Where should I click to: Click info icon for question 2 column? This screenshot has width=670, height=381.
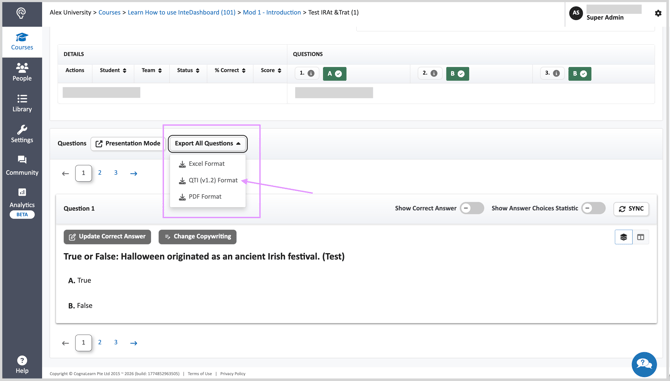(x=434, y=73)
